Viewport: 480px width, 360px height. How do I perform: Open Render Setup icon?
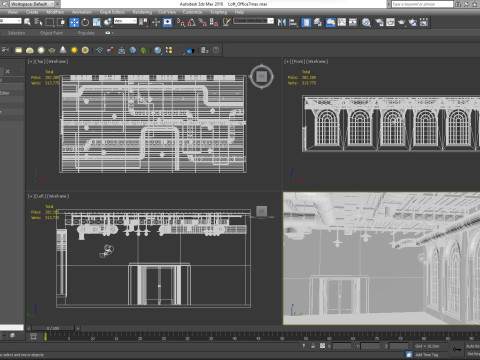pos(379,22)
